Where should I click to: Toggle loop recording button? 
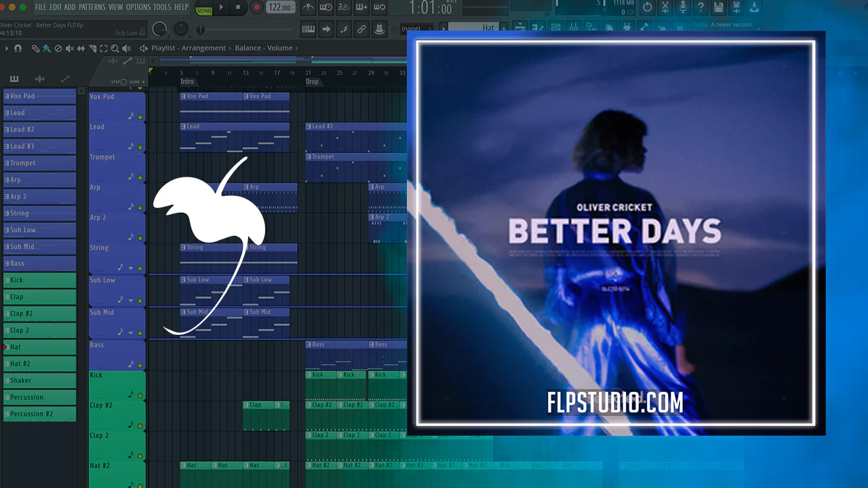tap(379, 7)
